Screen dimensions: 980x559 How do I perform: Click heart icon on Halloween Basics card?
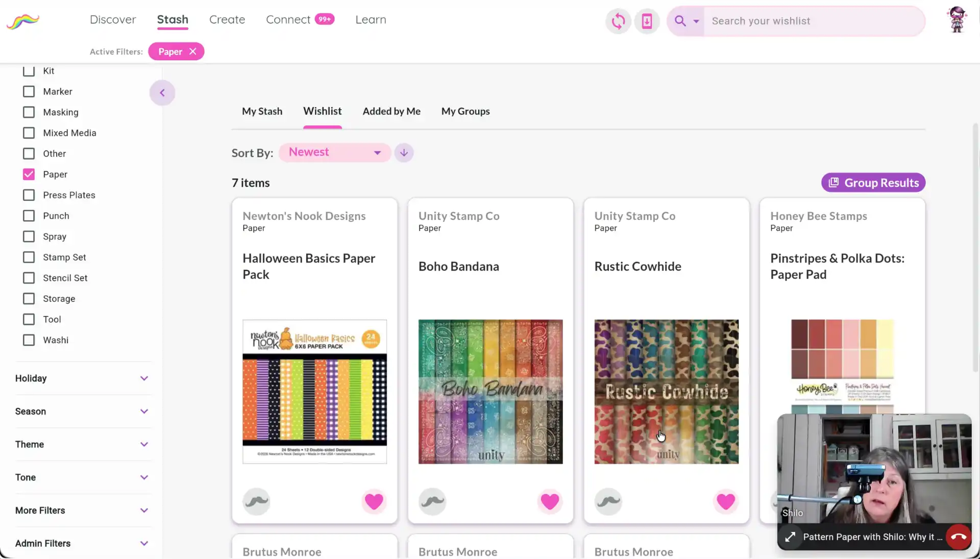(374, 501)
